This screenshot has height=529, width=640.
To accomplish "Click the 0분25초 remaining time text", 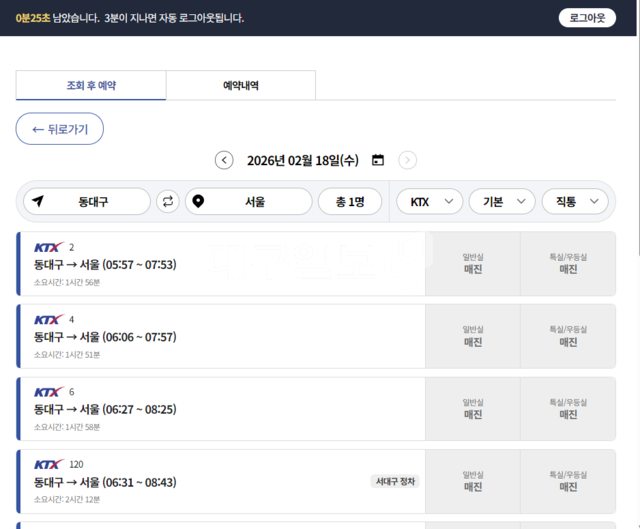I will (x=33, y=18).
